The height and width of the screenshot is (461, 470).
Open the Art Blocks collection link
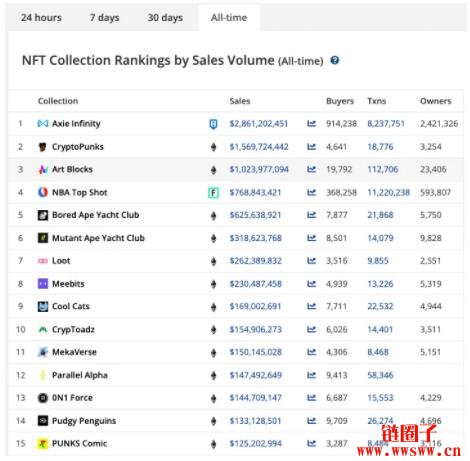pos(72,169)
